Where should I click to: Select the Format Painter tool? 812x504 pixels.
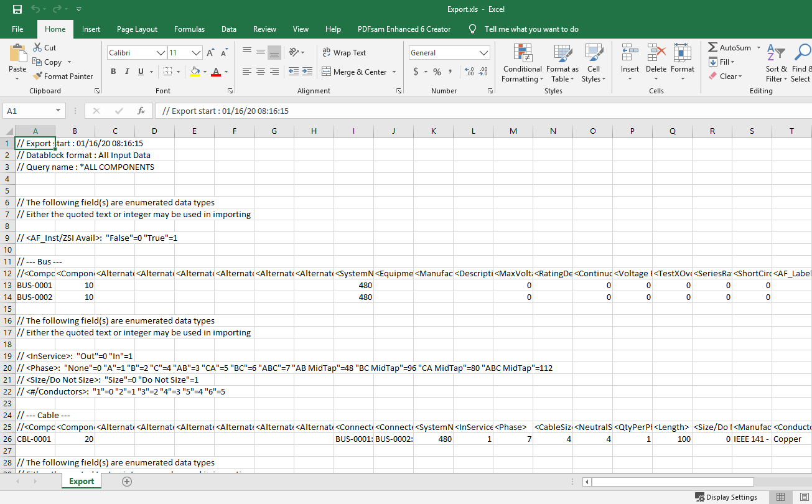63,77
